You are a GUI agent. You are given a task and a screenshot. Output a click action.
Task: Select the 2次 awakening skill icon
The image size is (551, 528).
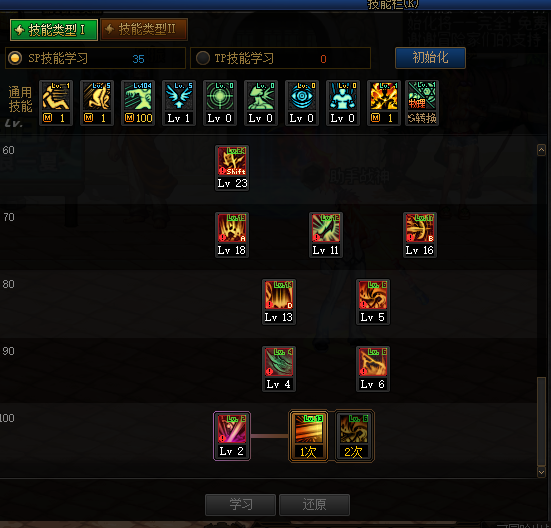pyautogui.click(x=354, y=436)
